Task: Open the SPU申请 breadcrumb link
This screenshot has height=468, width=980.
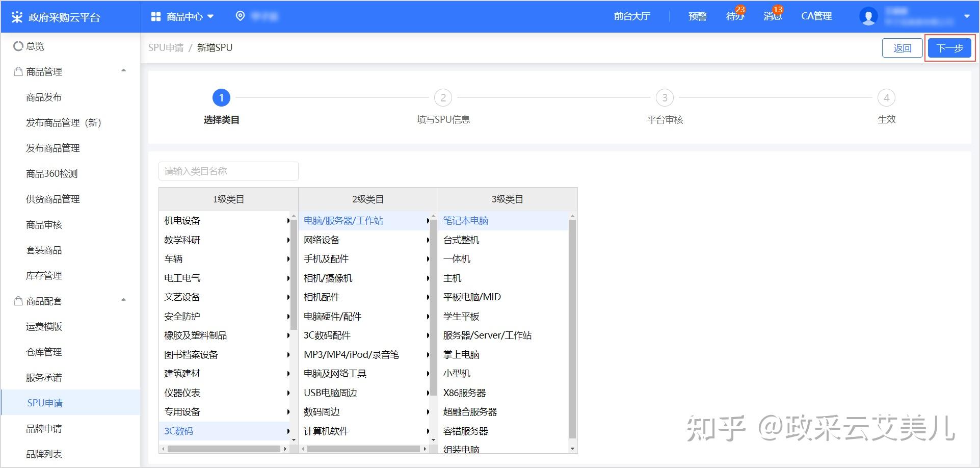Action: 166,47
